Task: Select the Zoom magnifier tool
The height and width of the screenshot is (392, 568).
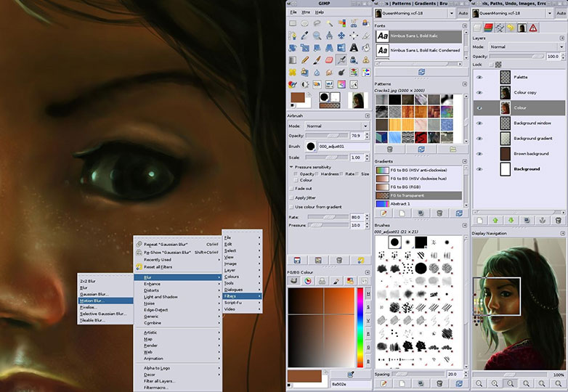Action: pyautogui.click(x=317, y=36)
